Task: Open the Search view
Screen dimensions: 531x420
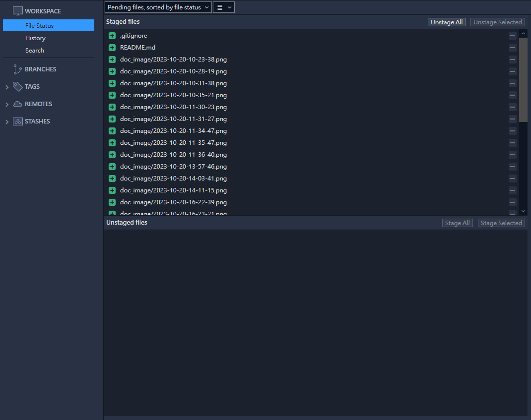Action: (x=35, y=51)
